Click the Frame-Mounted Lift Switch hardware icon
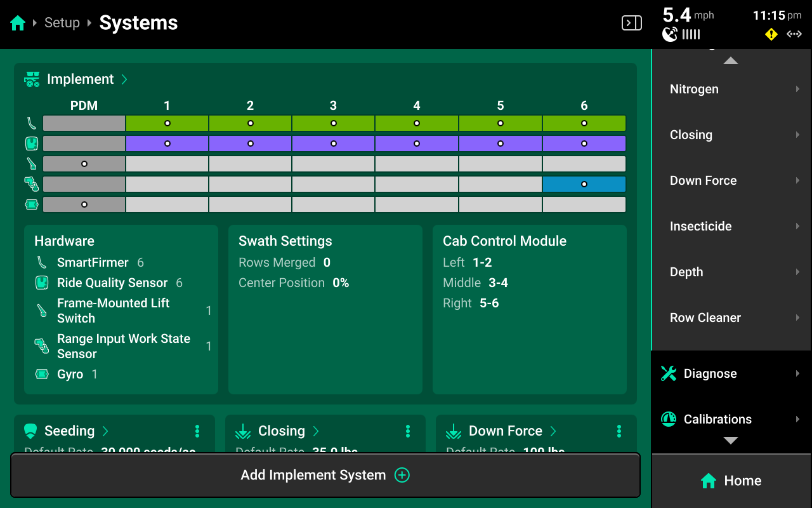The image size is (812, 508). [42, 311]
